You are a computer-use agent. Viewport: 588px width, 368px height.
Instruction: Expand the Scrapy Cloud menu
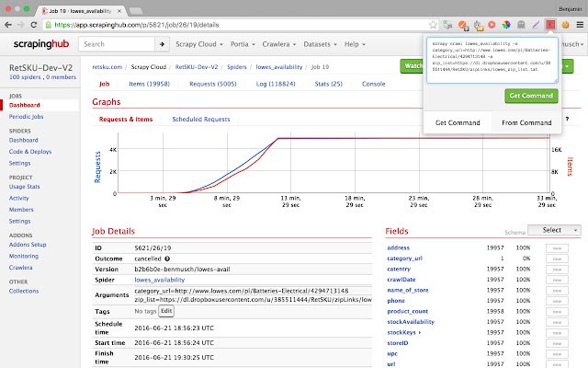click(199, 44)
